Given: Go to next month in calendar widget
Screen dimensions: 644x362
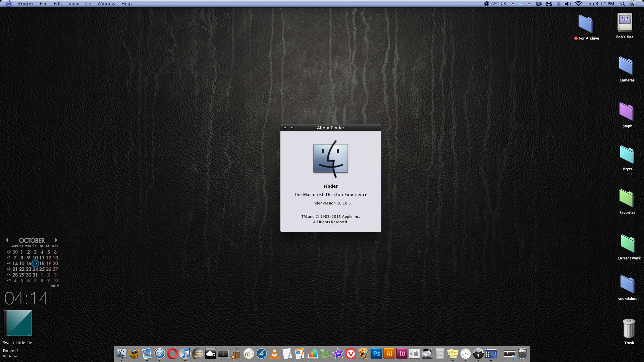Looking at the screenshot, I should point(56,240).
